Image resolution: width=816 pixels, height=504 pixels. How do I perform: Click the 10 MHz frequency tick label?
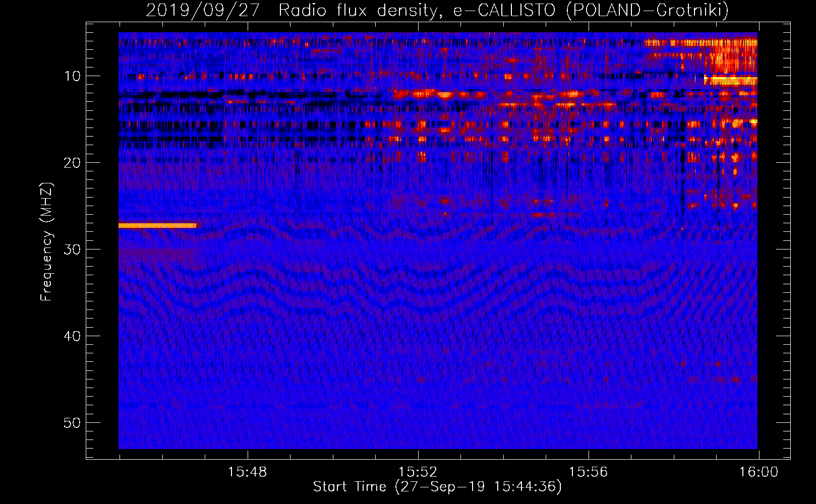pyautogui.click(x=72, y=76)
